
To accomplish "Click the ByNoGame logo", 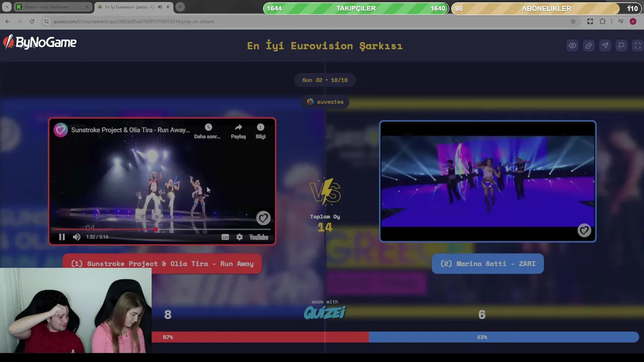I will coord(40,43).
